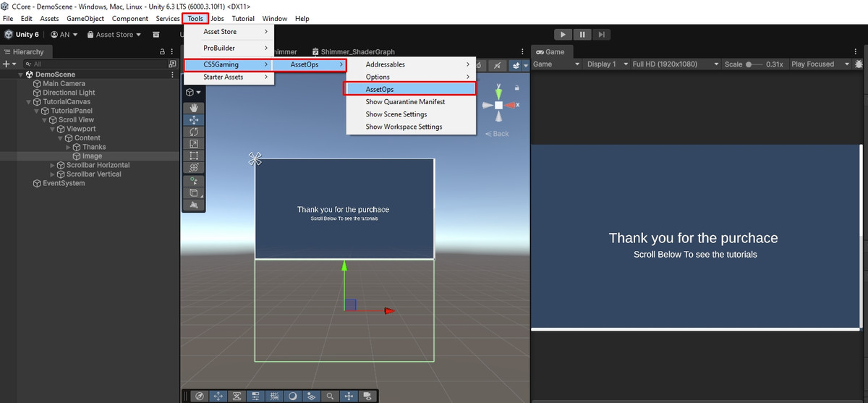Screen dimensions: 868x403
Task: Expand Scrollbar Vertical object
Action: coord(52,174)
